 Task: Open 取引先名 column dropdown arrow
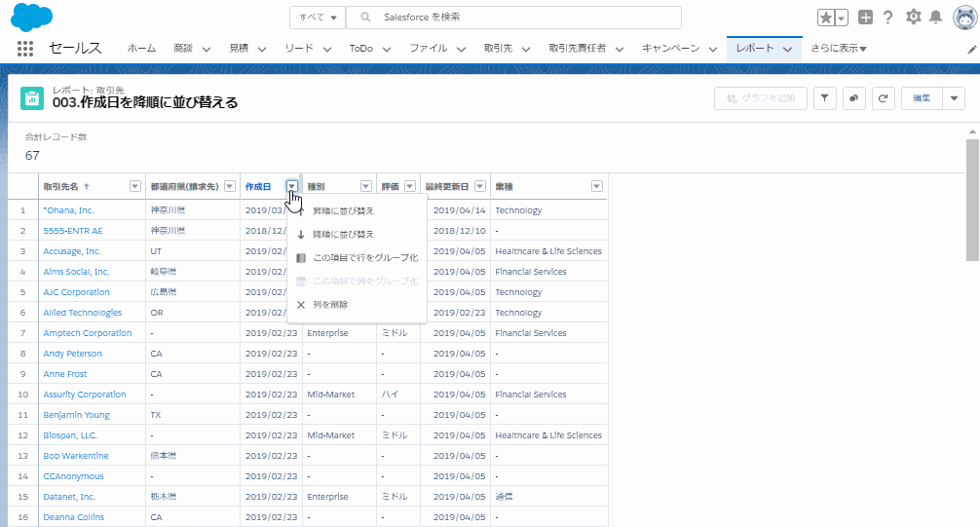click(x=135, y=186)
